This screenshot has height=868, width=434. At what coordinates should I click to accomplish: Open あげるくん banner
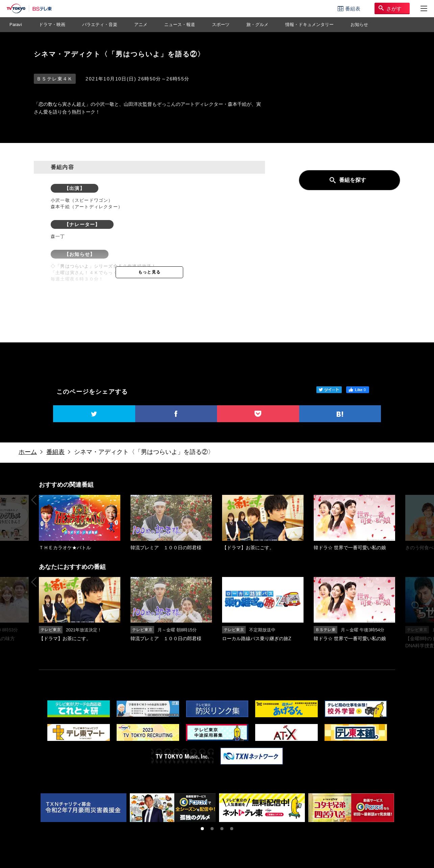click(x=286, y=709)
